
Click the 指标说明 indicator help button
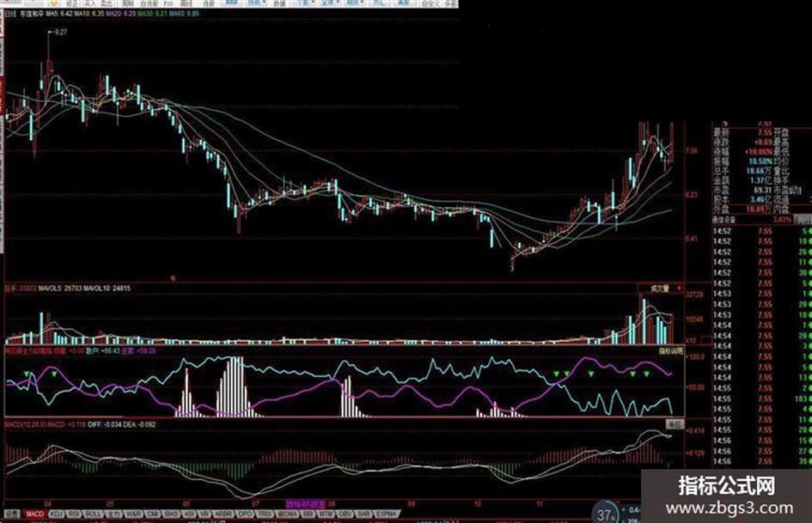click(x=670, y=350)
